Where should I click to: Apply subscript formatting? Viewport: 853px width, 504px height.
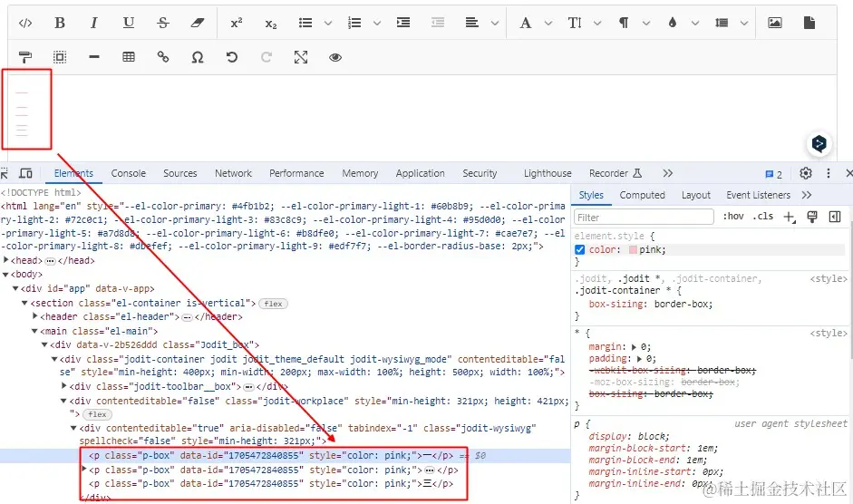[x=270, y=24]
